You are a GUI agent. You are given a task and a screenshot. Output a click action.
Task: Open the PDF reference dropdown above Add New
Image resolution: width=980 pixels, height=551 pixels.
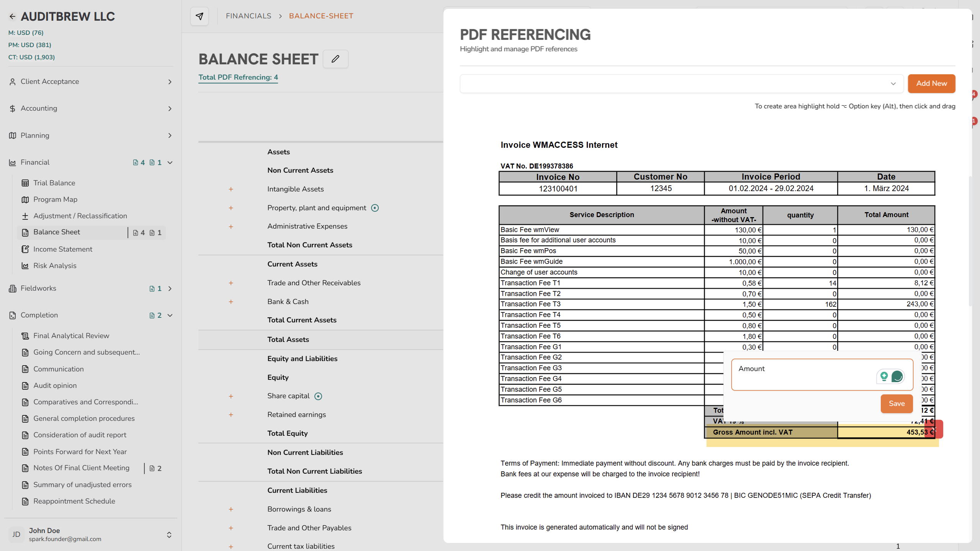tap(893, 83)
